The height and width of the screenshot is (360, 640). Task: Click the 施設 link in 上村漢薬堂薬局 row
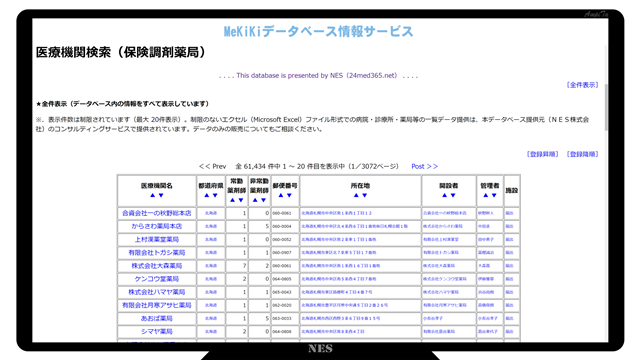coord(509,240)
